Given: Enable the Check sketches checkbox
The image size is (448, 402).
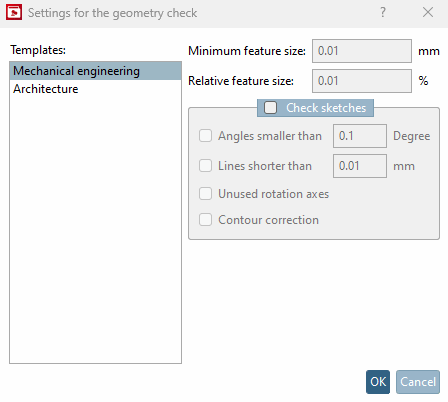Looking at the screenshot, I should coord(270,108).
